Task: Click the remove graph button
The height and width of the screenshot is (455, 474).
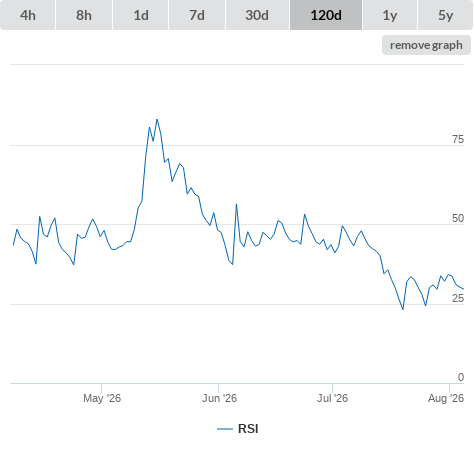Action: (426, 45)
